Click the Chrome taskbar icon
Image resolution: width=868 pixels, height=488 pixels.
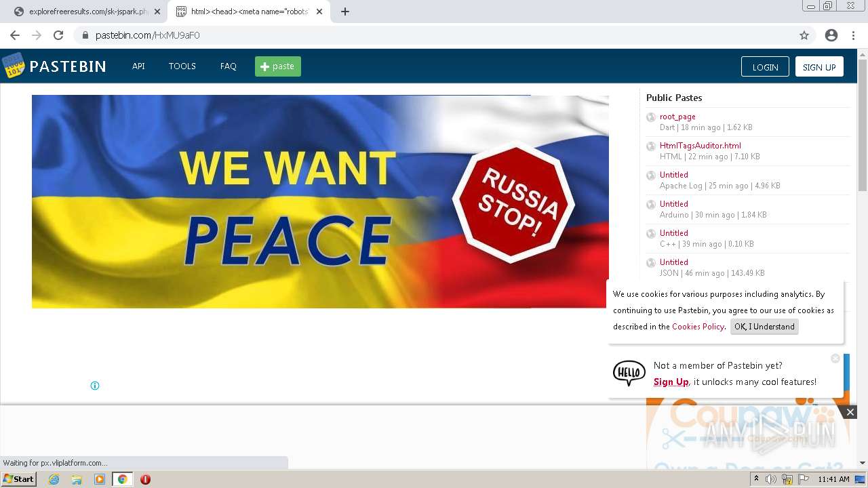coord(123,479)
